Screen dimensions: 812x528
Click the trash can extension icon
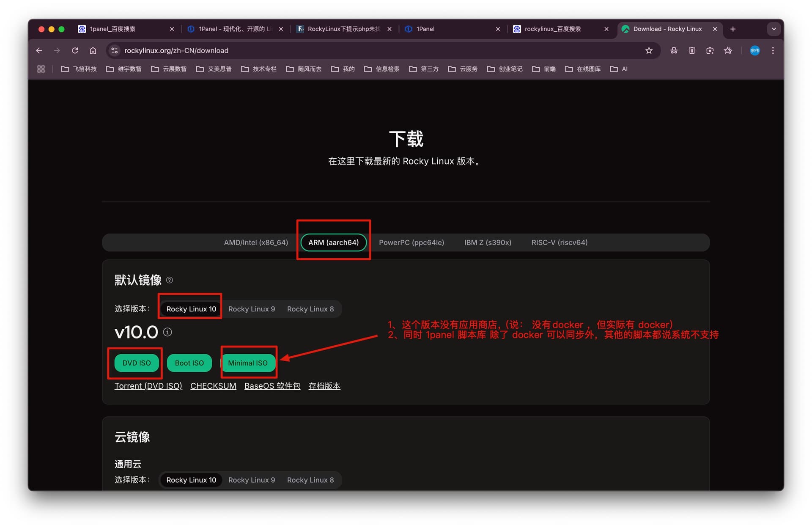692,50
